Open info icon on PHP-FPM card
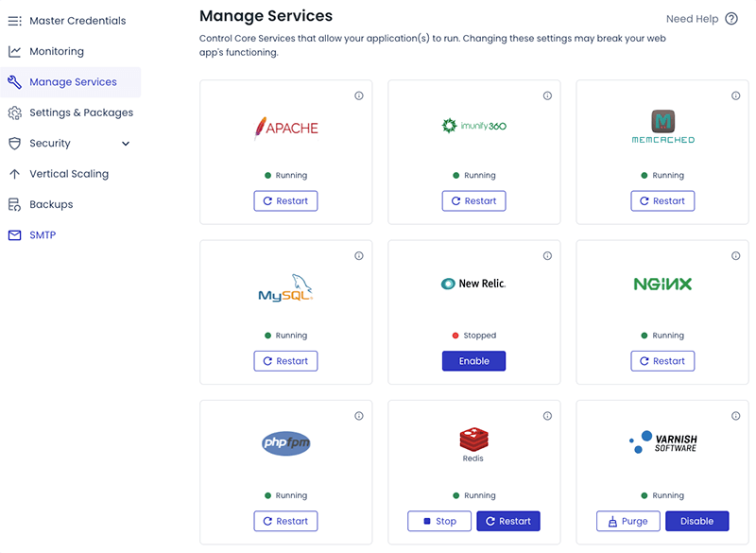 click(x=359, y=416)
